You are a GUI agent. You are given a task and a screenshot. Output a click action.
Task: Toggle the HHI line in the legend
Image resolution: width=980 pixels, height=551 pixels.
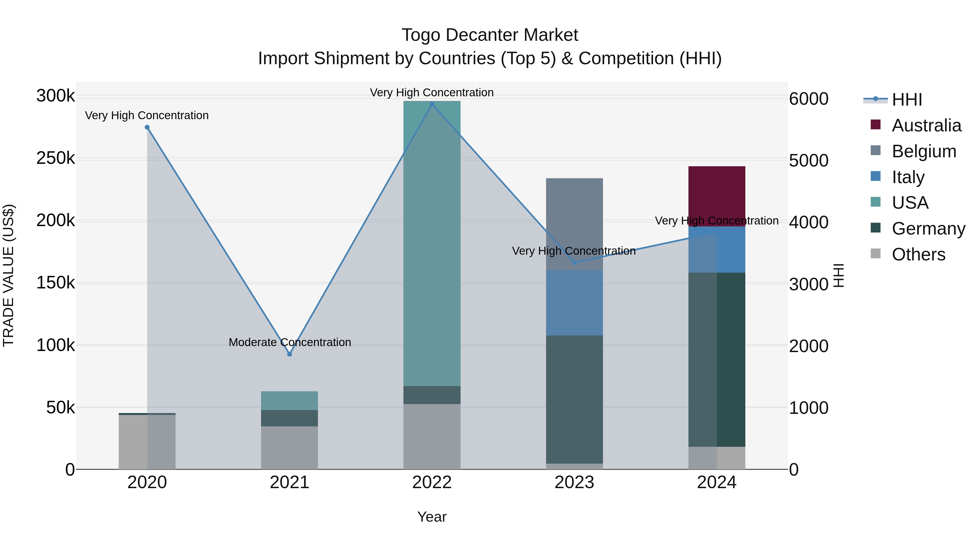pos(893,100)
